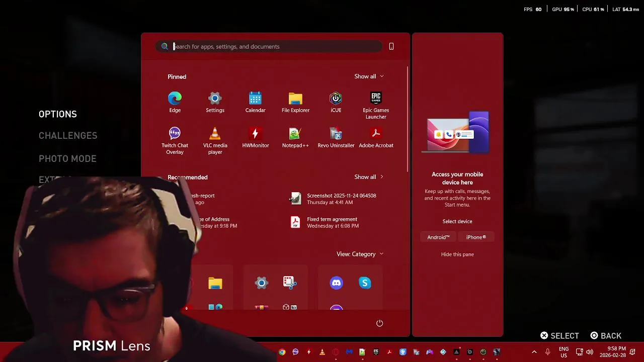Viewport: 644px width, 362px height.
Task: Open the Fixed term agreement PDF
Action: [x=325, y=222]
